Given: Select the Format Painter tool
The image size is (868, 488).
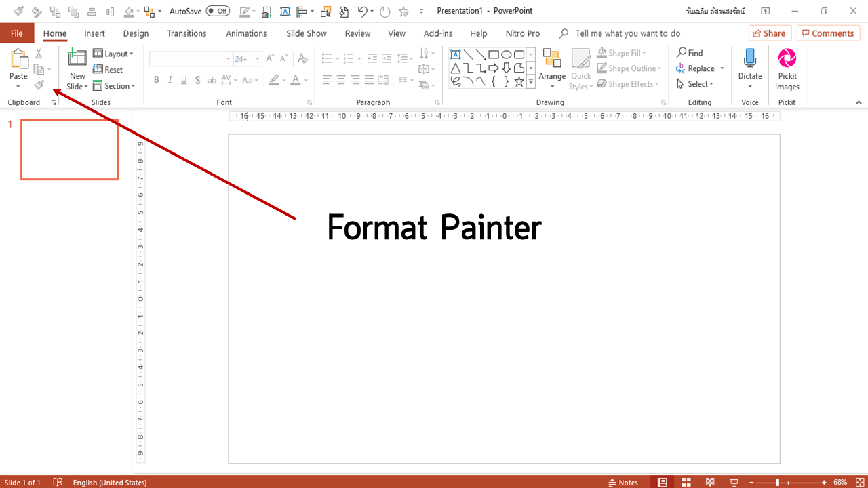Looking at the screenshot, I should click(x=39, y=85).
